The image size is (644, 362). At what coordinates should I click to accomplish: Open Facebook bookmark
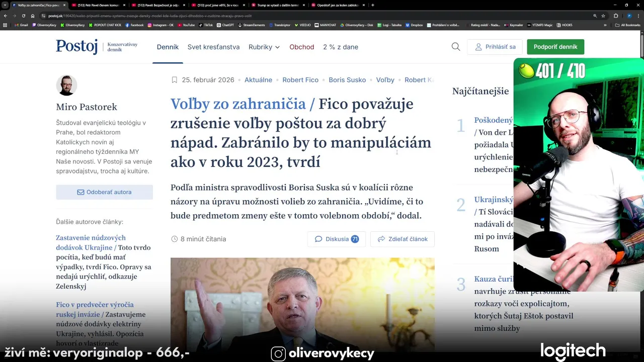pyautogui.click(x=134, y=25)
